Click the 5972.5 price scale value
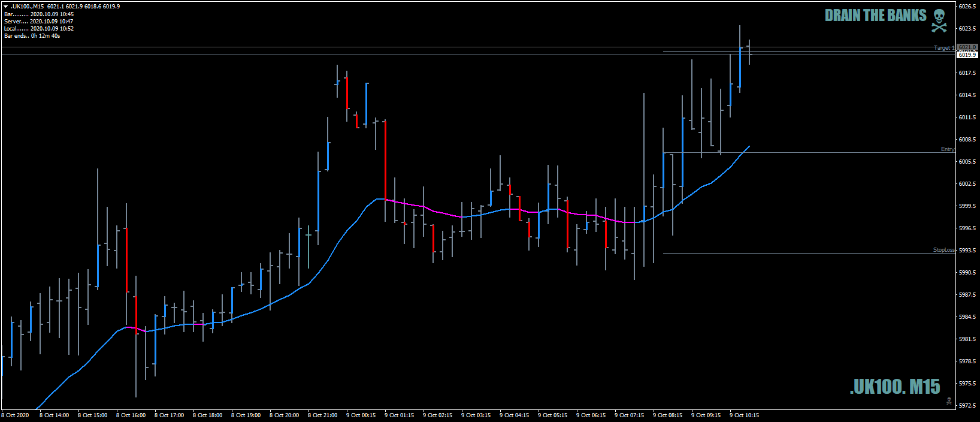 click(x=967, y=405)
